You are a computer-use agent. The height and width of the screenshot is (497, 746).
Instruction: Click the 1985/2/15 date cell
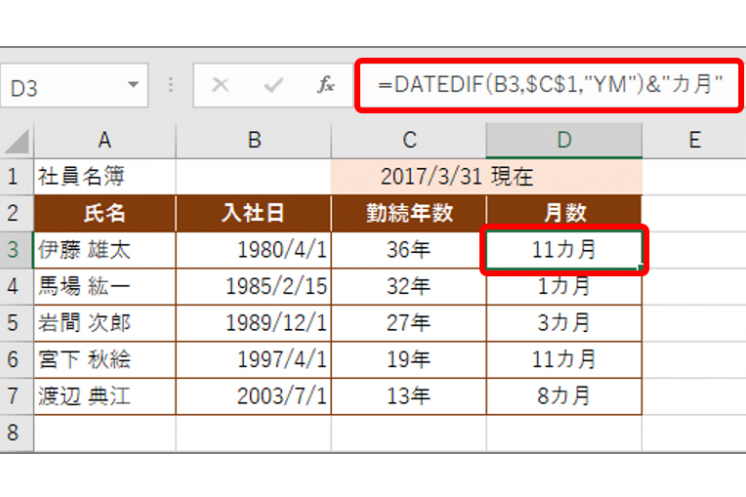click(x=254, y=287)
